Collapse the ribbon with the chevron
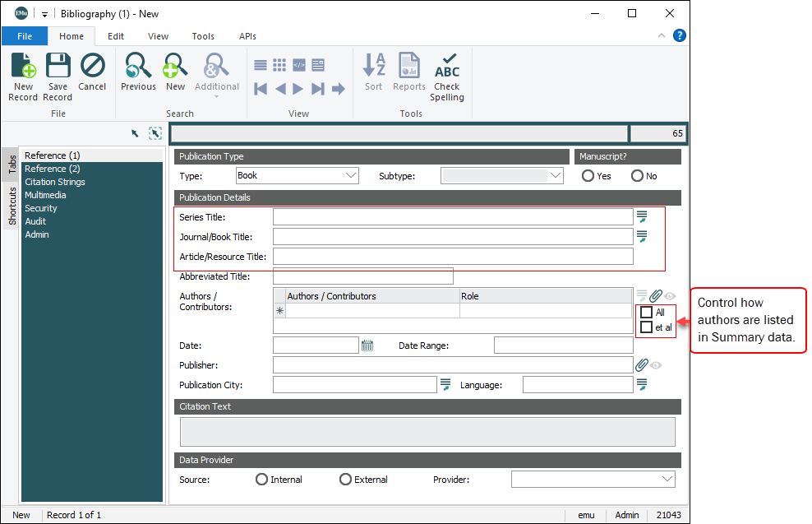Image resolution: width=812 pixels, height=524 pixels. pyautogui.click(x=662, y=36)
